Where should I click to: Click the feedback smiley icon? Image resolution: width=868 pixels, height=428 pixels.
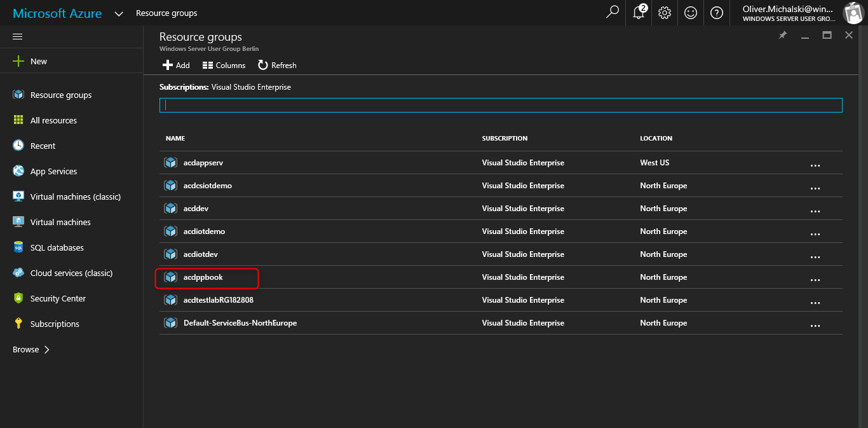click(x=691, y=13)
